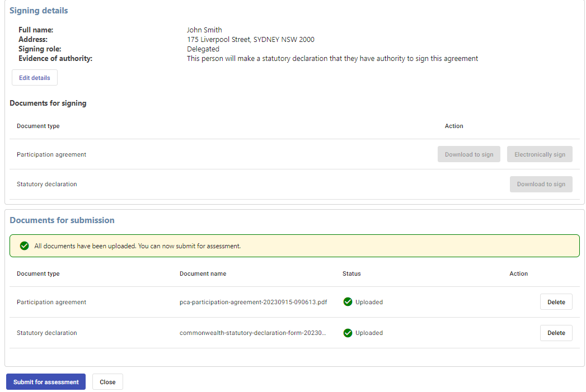Viewport: 586px width, 392px height.
Task: Click the address 175 Liverpool Street text
Action: [250, 40]
